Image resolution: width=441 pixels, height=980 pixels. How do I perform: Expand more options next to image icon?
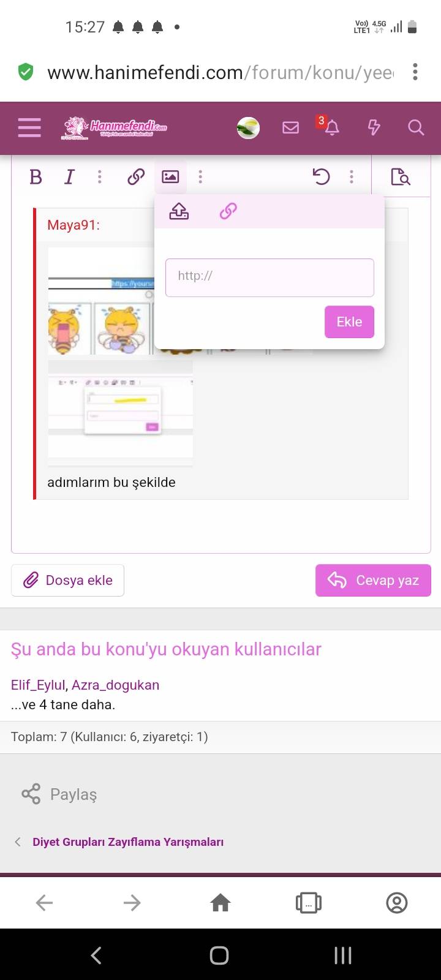tap(200, 177)
